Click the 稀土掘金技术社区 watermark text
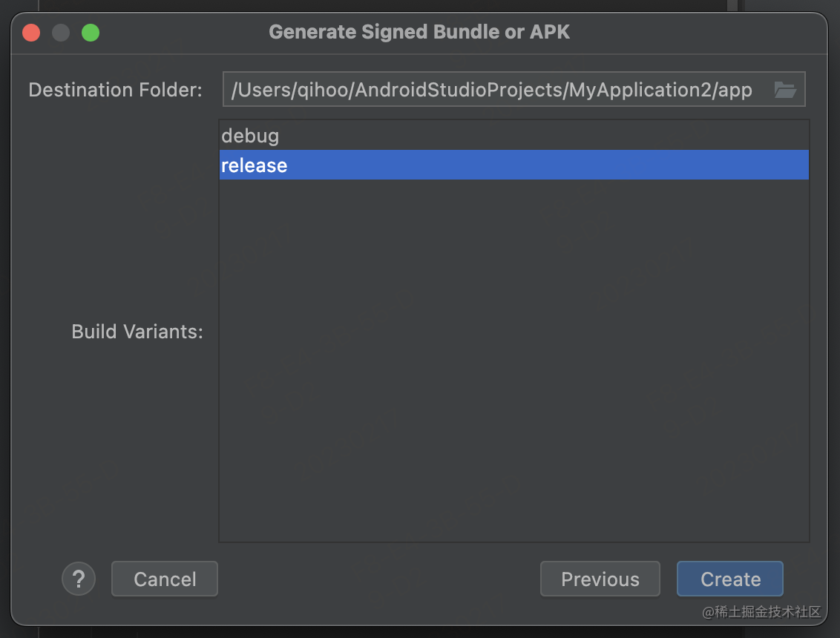 tap(762, 612)
